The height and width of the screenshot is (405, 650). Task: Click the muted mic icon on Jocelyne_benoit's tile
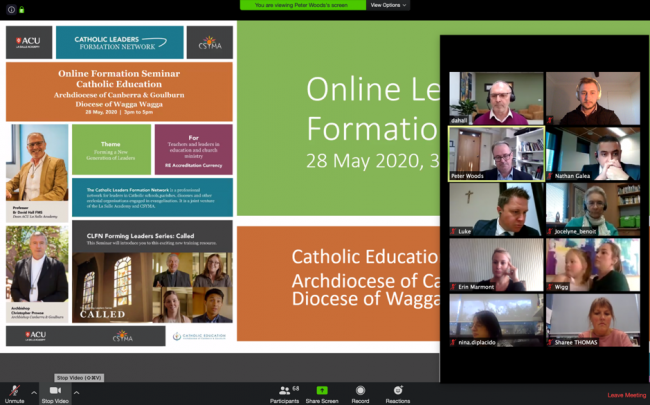point(550,231)
